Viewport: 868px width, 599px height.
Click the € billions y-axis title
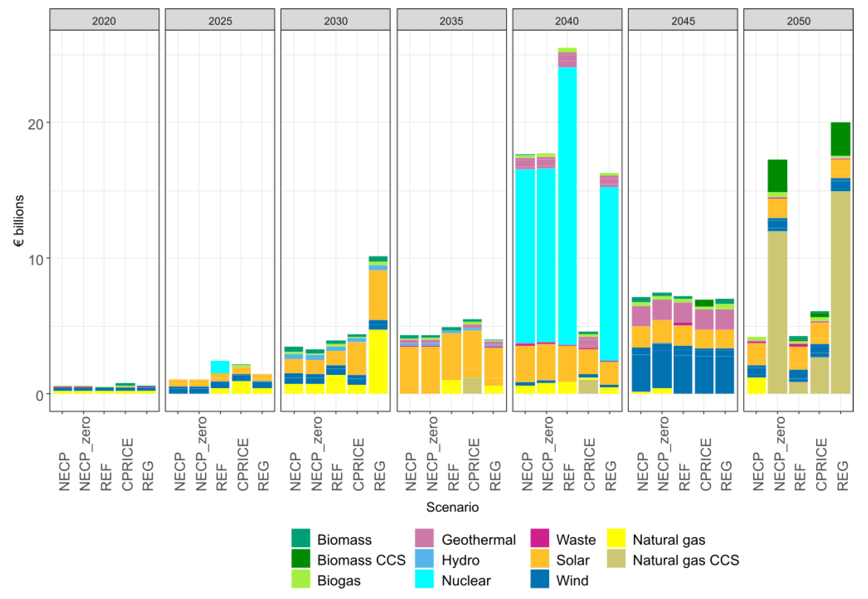[x=19, y=221]
